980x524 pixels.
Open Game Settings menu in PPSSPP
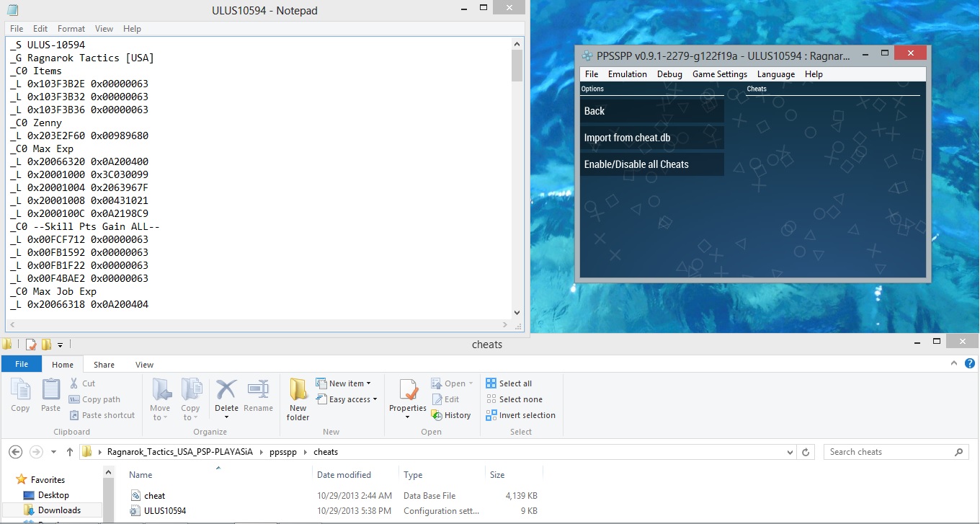click(x=719, y=74)
